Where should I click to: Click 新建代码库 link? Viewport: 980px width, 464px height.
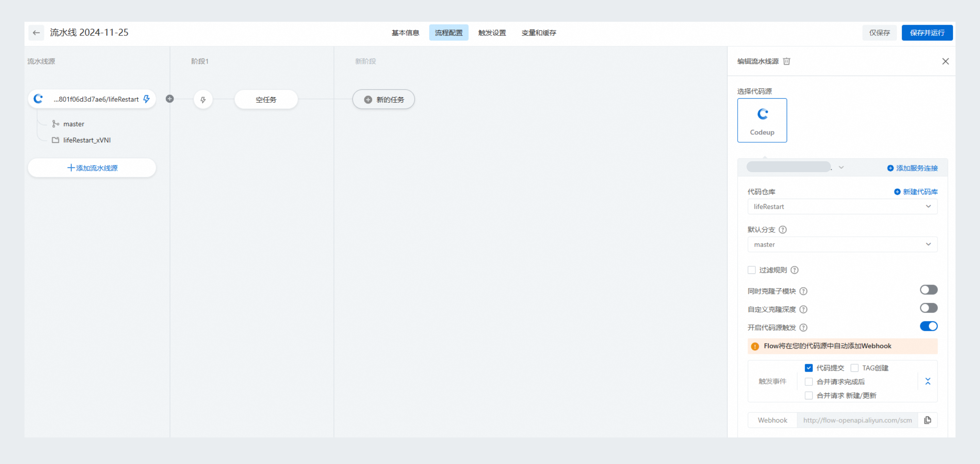pyautogui.click(x=916, y=192)
